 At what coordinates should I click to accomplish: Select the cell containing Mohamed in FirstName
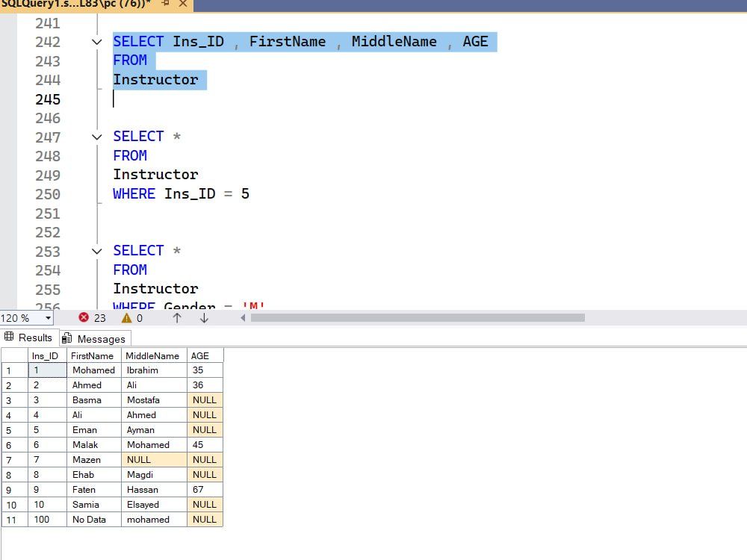94,370
